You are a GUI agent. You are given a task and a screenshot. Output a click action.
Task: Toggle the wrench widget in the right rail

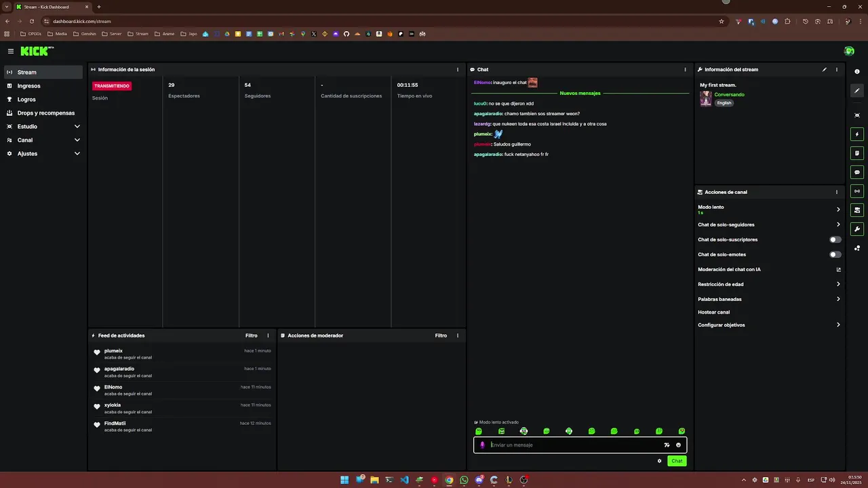point(857,229)
